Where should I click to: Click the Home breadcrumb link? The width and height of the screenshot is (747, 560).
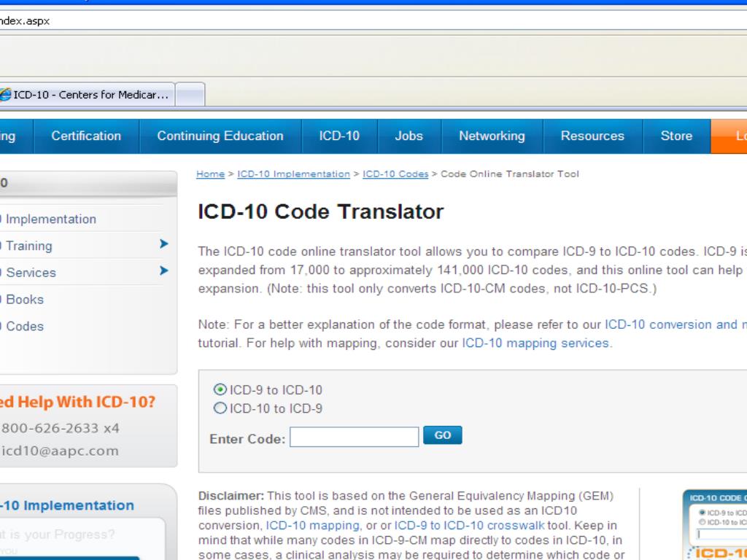210,174
